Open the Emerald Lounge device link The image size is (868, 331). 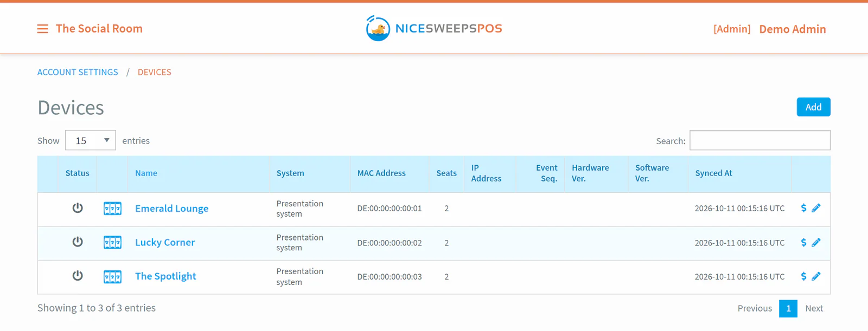pos(171,209)
